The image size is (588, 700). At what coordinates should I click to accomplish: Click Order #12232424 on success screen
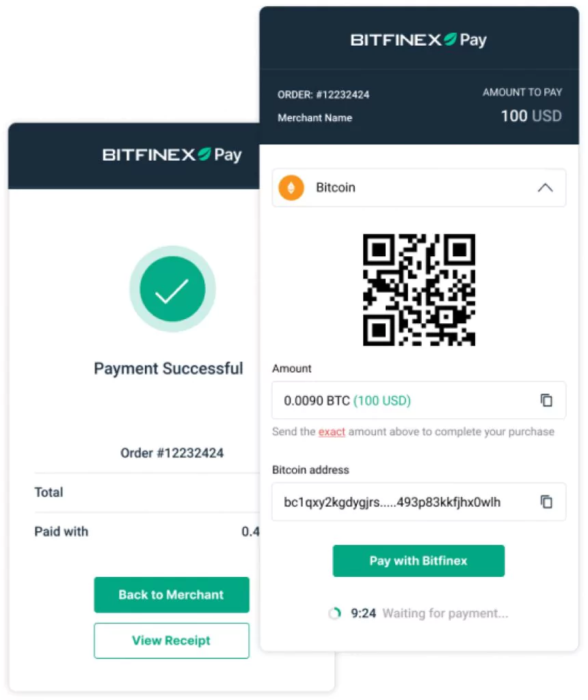[x=172, y=453]
